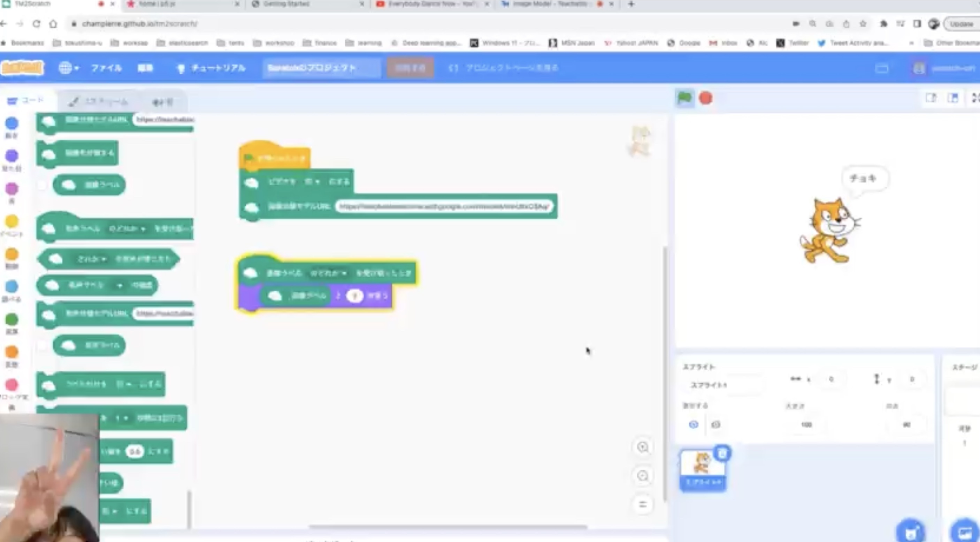Click the Scratch logo
This screenshot has height=542, width=980.
pos(22,68)
